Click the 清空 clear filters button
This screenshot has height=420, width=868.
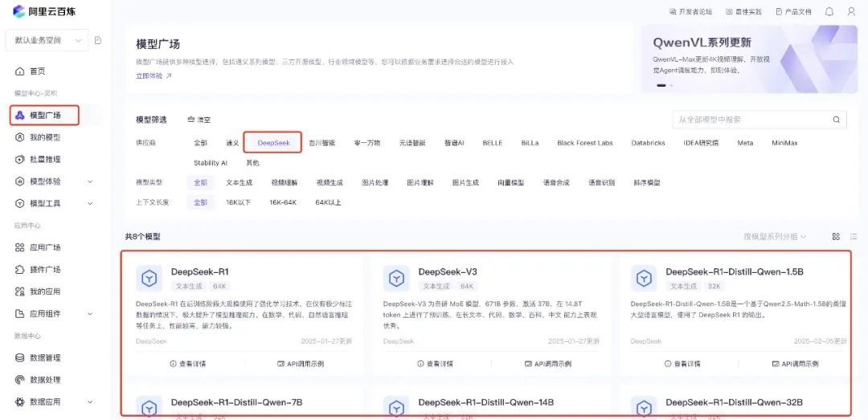pos(199,120)
